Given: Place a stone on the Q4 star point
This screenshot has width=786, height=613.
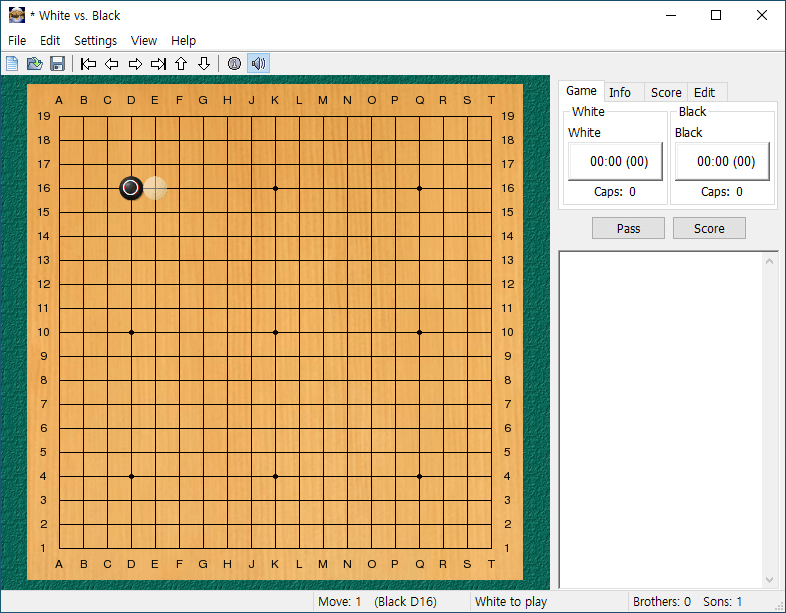Looking at the screenshot, I should [420, 476].
